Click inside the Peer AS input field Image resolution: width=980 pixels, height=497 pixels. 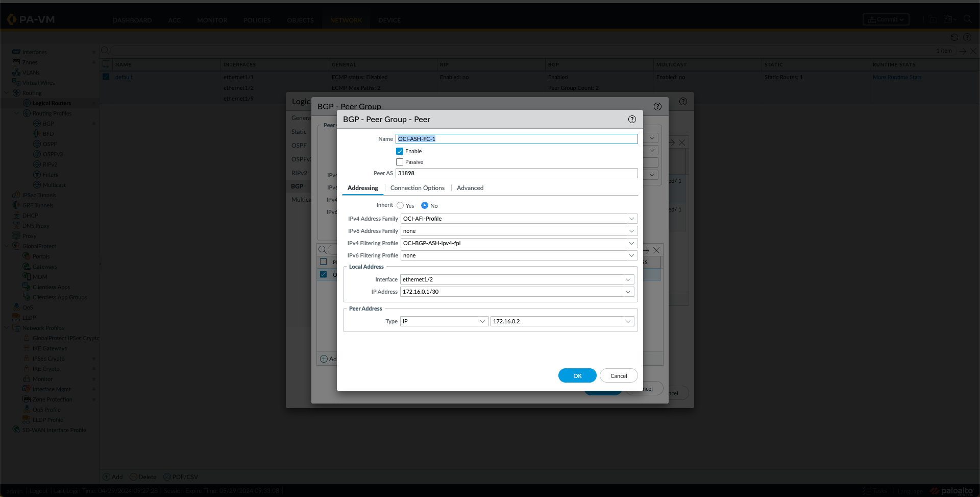517,173
